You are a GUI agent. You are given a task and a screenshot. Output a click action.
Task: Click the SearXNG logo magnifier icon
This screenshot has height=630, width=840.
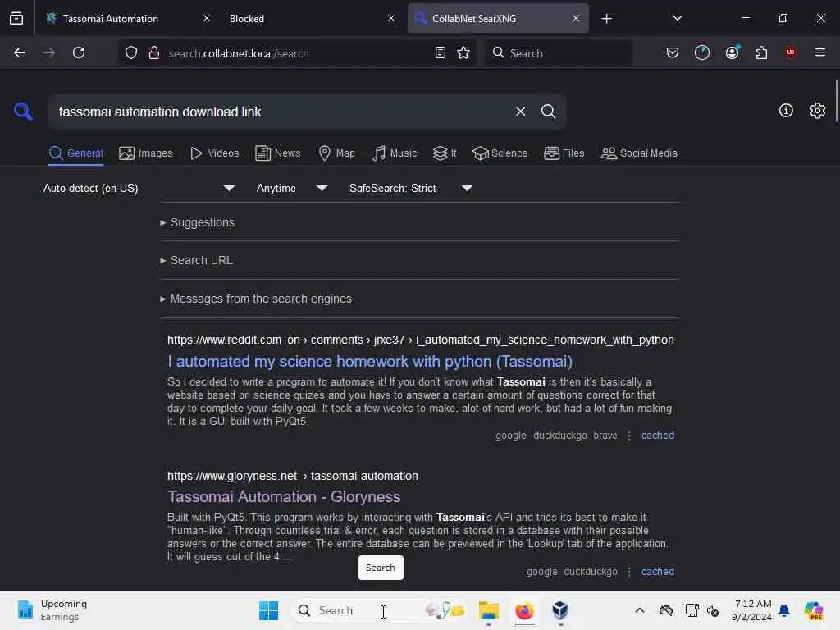[x=23, y=112]
